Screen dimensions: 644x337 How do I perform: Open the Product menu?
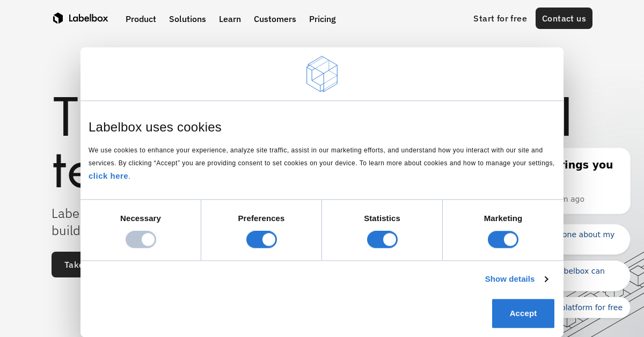(x=141, y=19)
